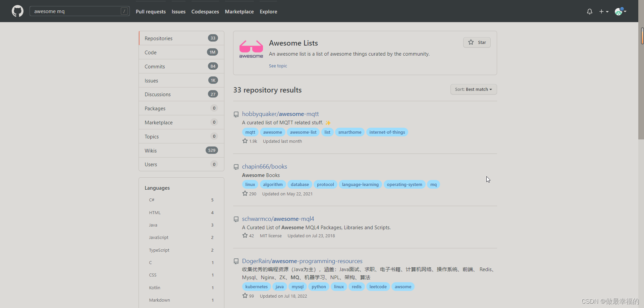The height and width of the screenshot is (308, 644).
Task: Select the Repositories results filter
Action: pyautogui.click(x=181, y=38)
